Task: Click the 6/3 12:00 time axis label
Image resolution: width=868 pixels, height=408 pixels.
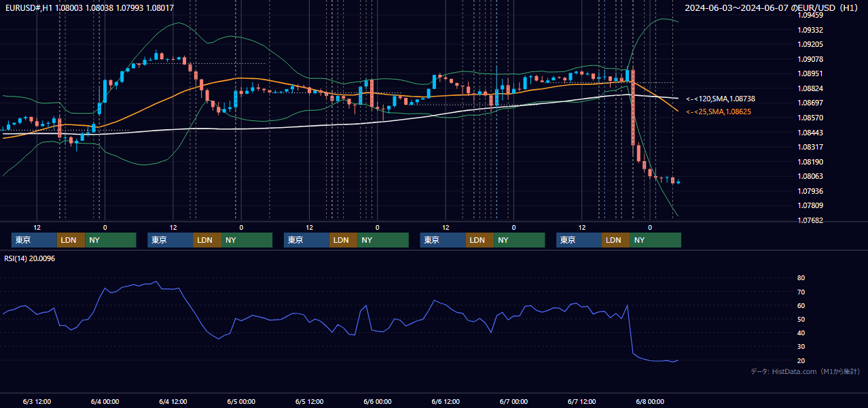Action: (x=37, y=401)
